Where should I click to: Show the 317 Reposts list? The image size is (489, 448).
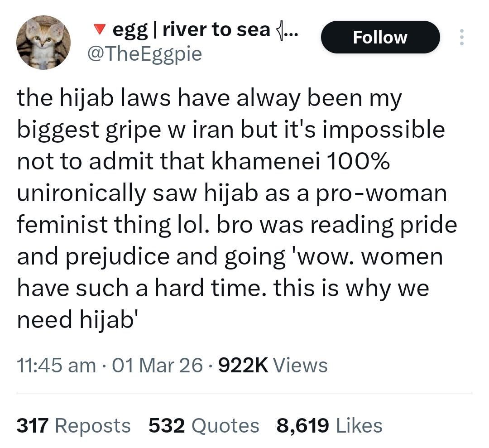[73, 425]
